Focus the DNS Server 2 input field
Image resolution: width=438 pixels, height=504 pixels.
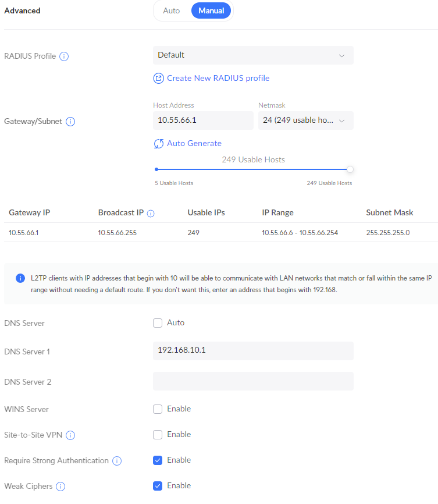253,381
